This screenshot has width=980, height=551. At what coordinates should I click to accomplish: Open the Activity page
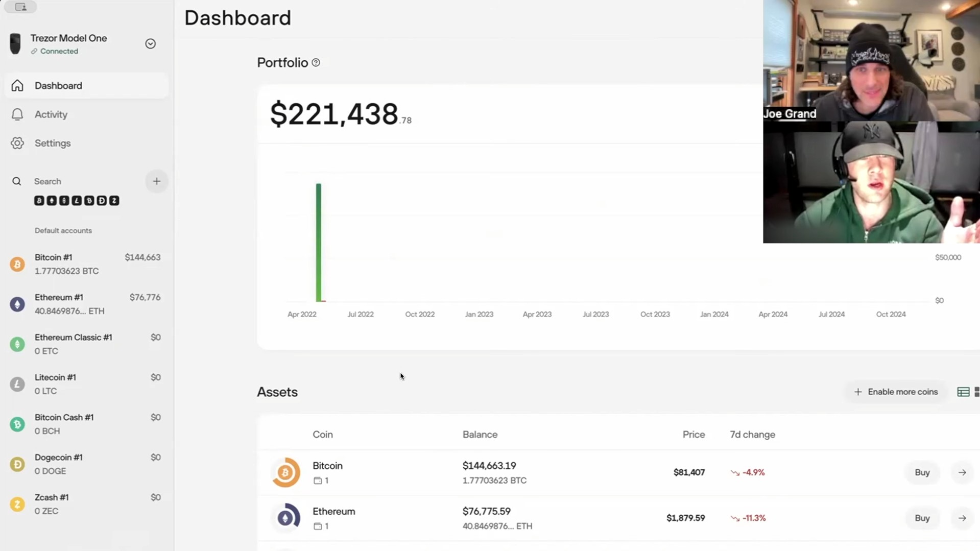click(x=51, y=114)
